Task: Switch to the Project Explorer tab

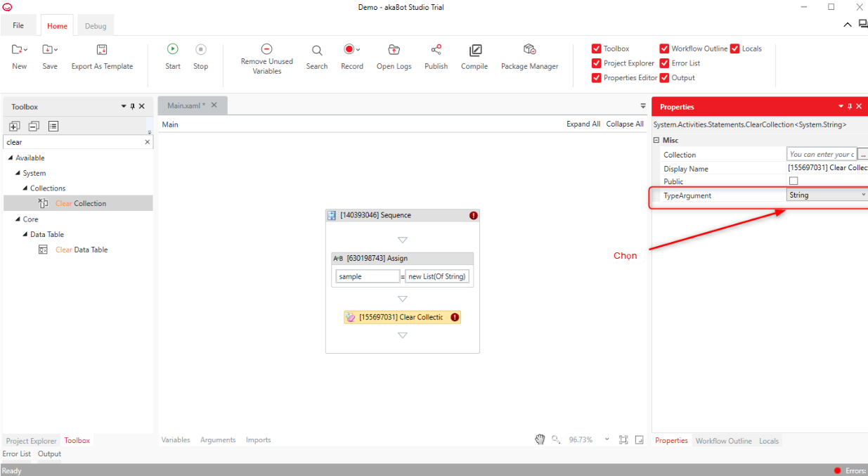Action: coord(32,441)
